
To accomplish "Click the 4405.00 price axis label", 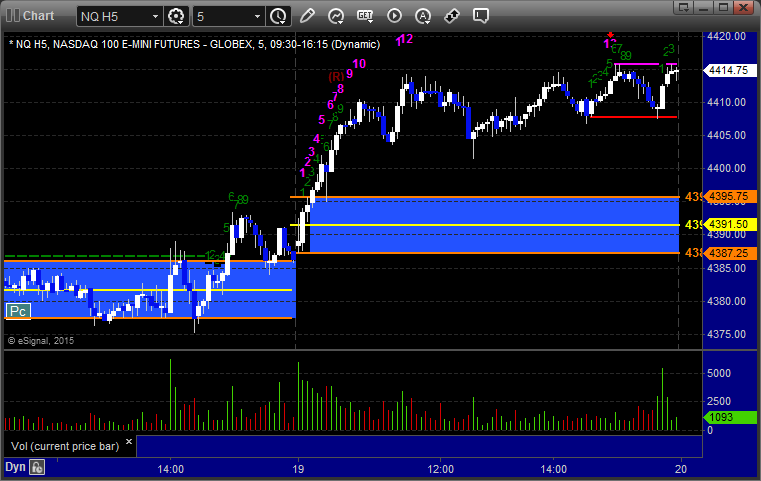I will pos(727,135).
